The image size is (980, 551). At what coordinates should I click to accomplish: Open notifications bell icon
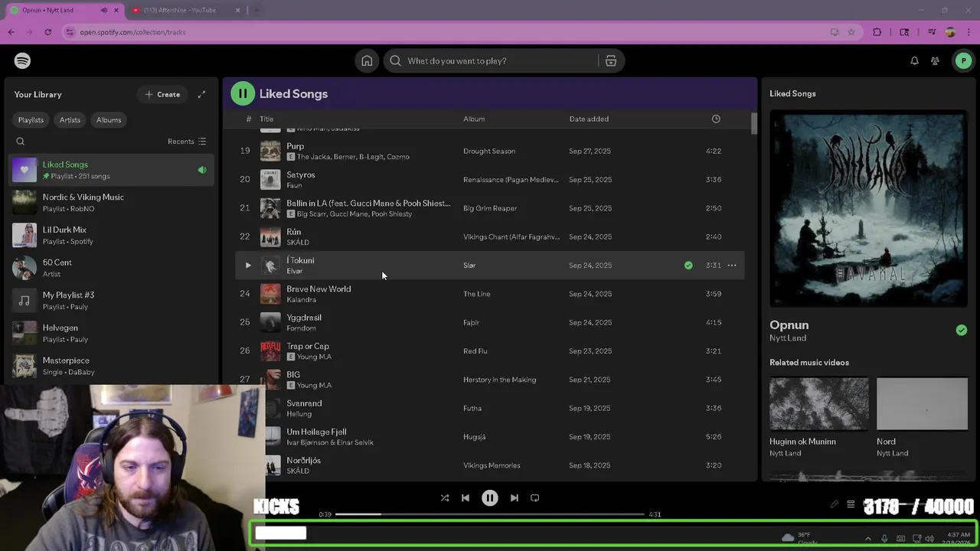pos(914,60)
